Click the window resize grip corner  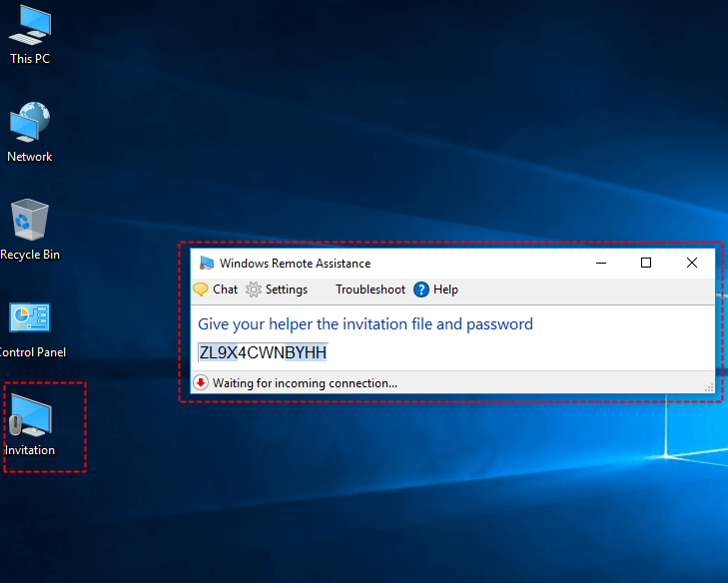(x=709, y=388)
